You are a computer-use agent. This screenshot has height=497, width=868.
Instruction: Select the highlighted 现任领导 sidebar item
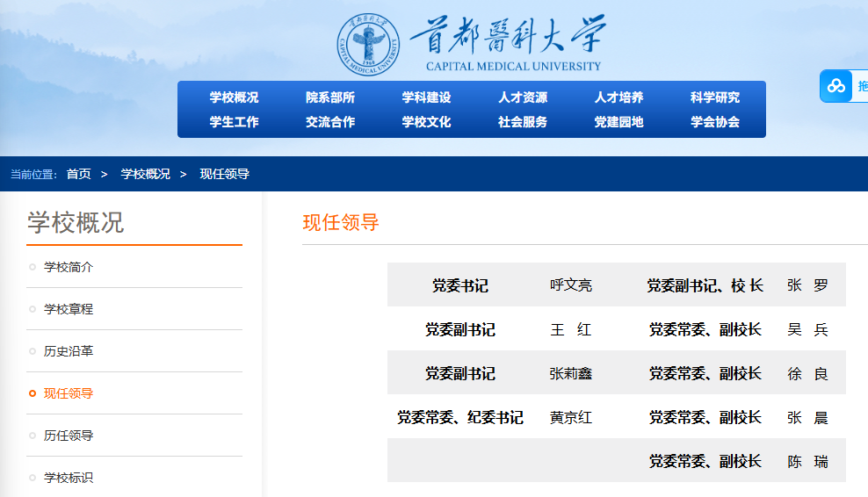tap(69, 393)
